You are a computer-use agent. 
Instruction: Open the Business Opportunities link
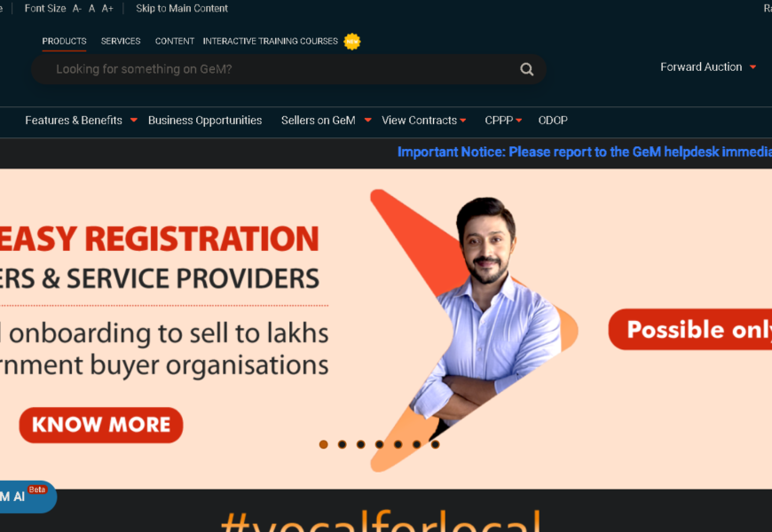point(205,121)
